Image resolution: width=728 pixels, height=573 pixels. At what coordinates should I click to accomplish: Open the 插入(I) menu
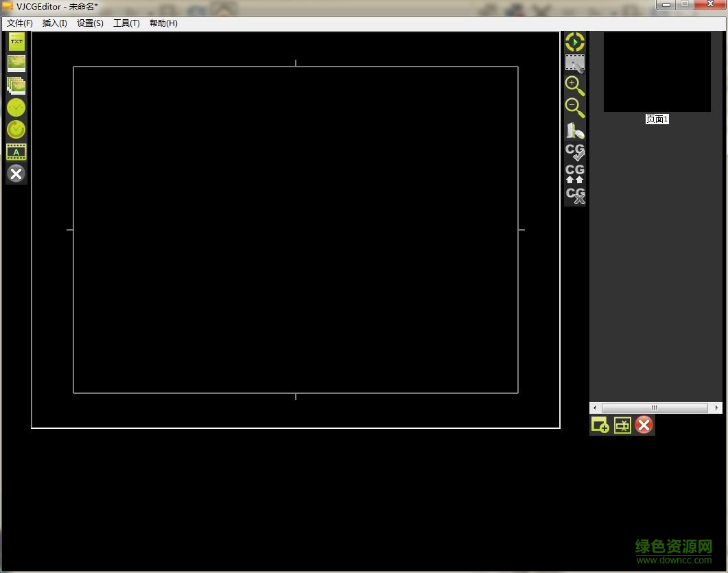click(x=54, y=23)
